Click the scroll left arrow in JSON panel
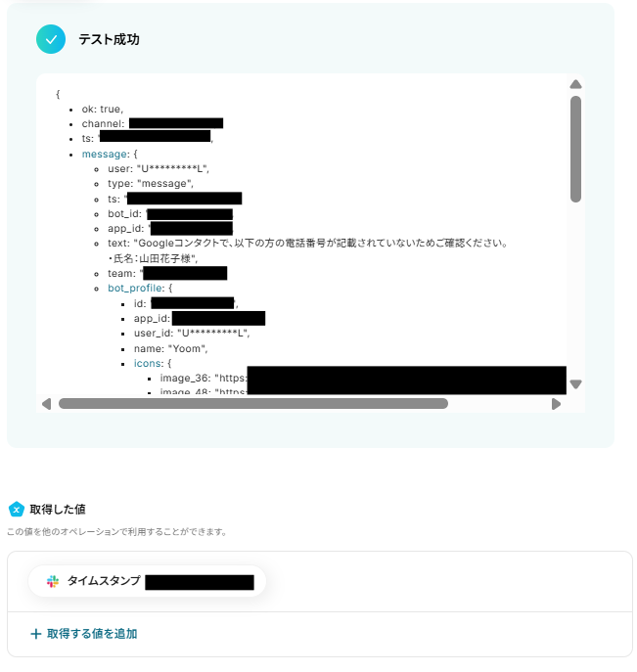This screenshot has height=672, width=637. pos(46,404)
